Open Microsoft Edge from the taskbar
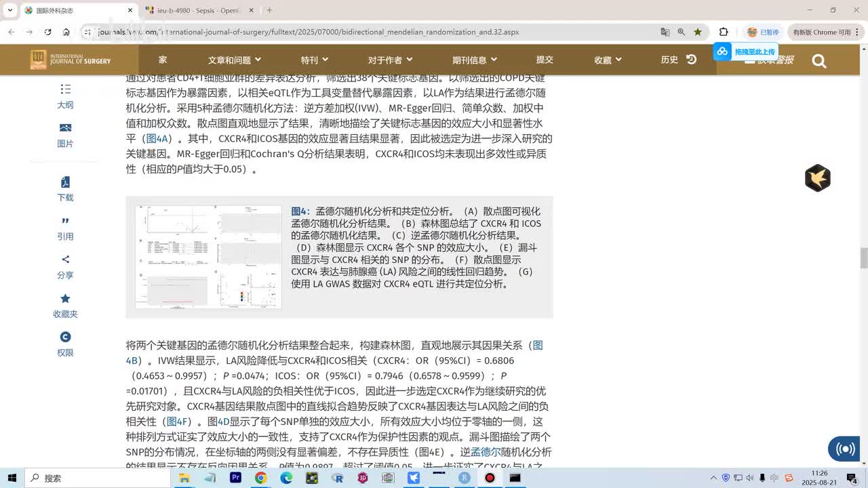This screenshot has height=488, width=868. 286,478
